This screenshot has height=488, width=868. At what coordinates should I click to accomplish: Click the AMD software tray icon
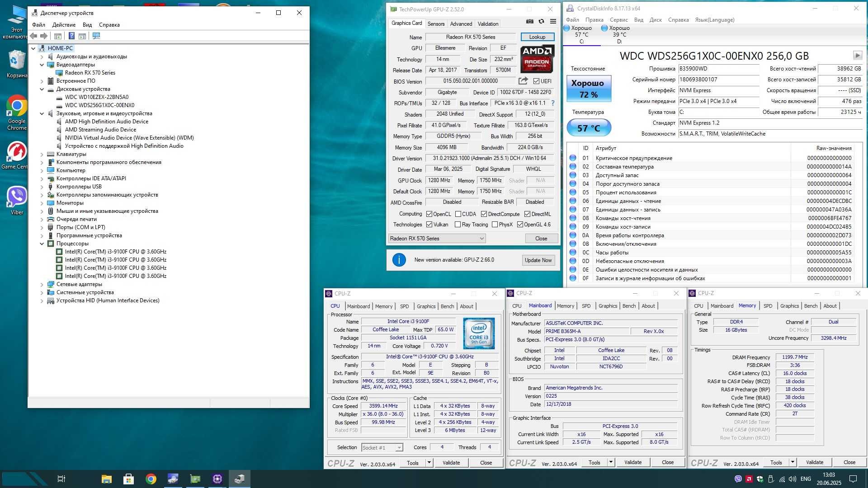[749, 479]
